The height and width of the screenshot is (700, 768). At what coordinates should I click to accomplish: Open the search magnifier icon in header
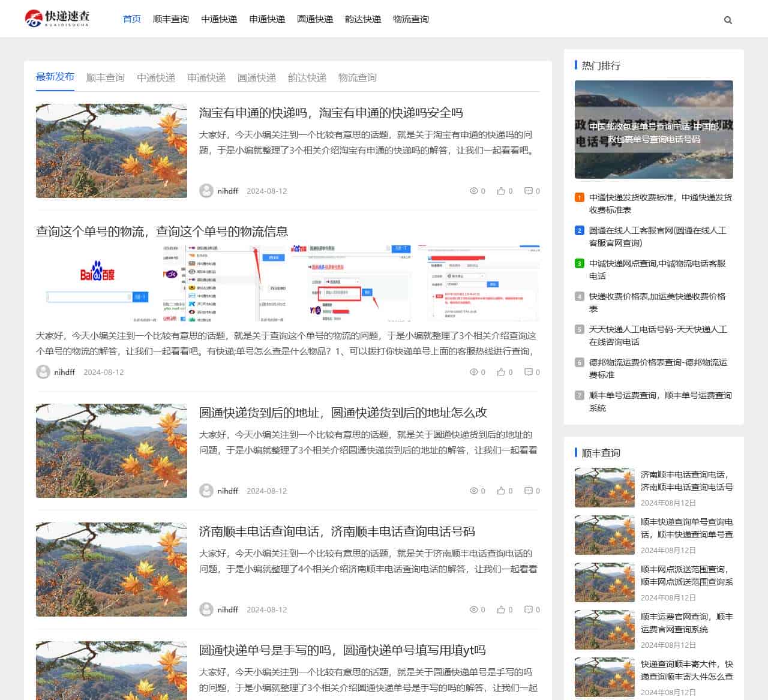(728, 20)
